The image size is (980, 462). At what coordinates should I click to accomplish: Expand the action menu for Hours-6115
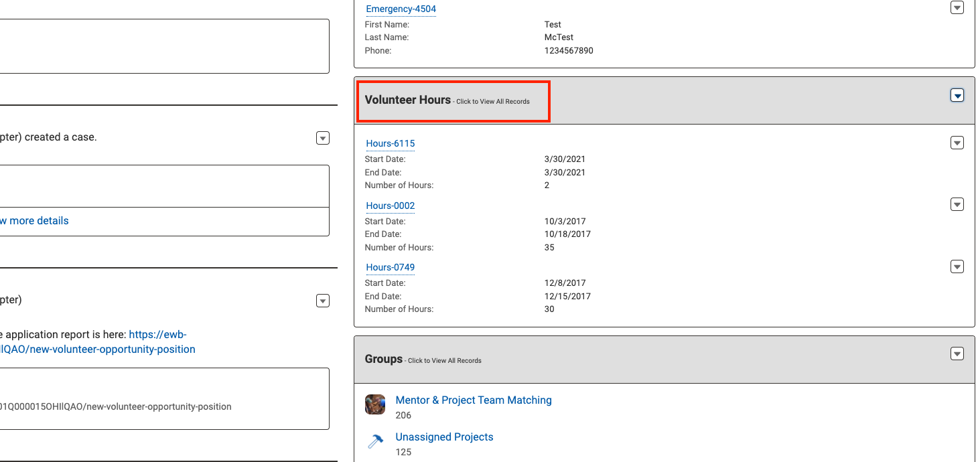(x=957, y=143)
